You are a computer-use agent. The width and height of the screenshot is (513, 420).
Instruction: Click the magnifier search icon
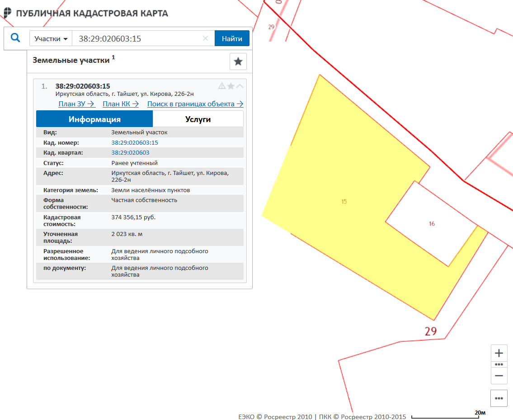[x=15, y=38]
